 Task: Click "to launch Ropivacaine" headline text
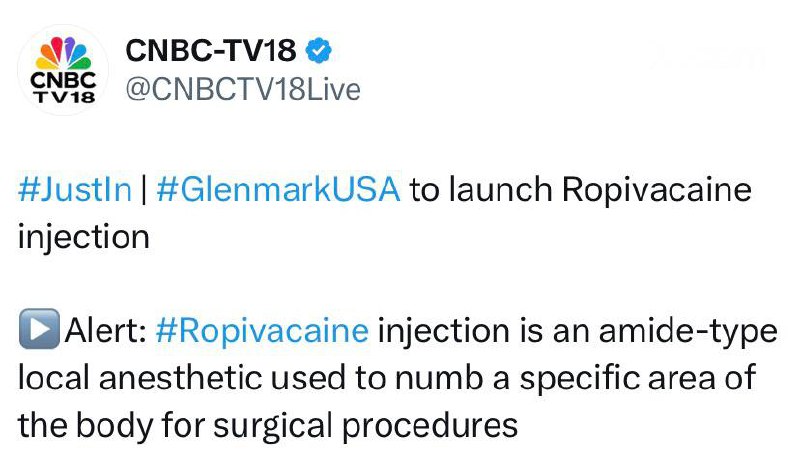580,190
